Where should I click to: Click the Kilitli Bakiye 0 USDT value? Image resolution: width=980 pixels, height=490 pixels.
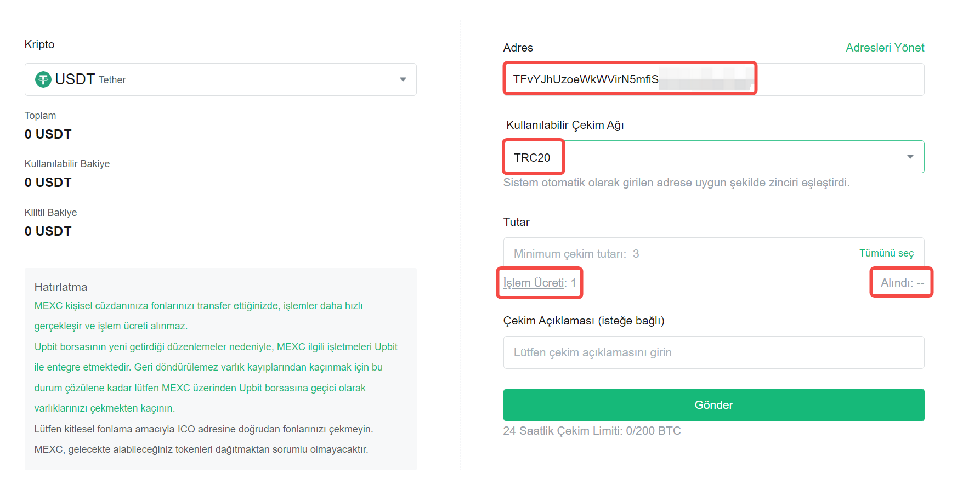48,231
